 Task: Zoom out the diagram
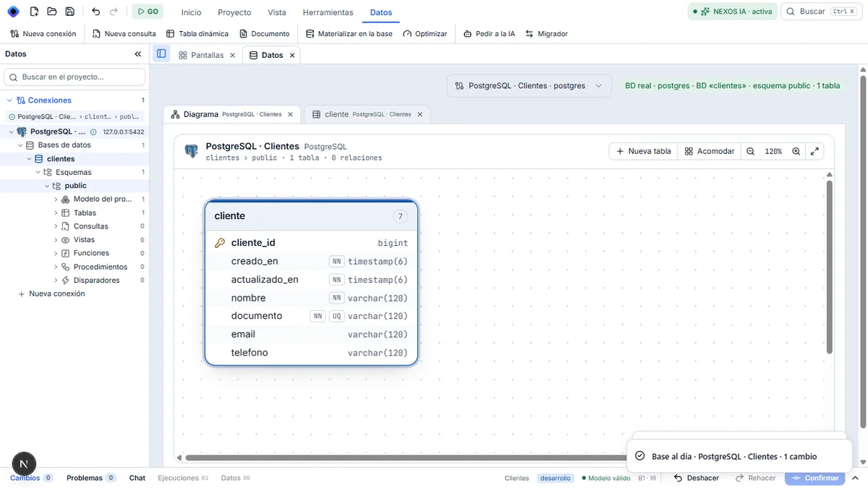(751, 151)
